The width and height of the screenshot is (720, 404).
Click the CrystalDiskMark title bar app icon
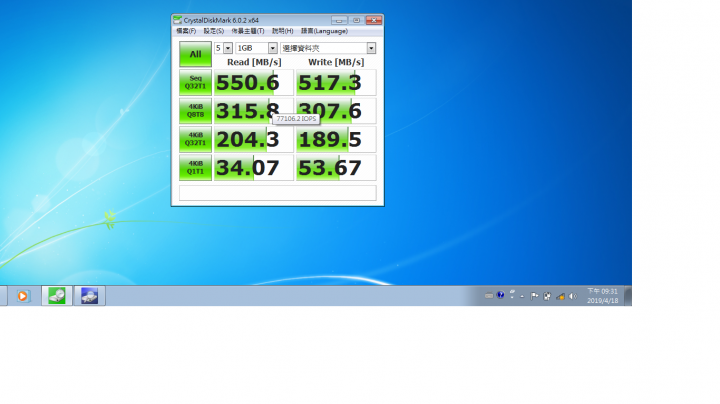point(177,20)
